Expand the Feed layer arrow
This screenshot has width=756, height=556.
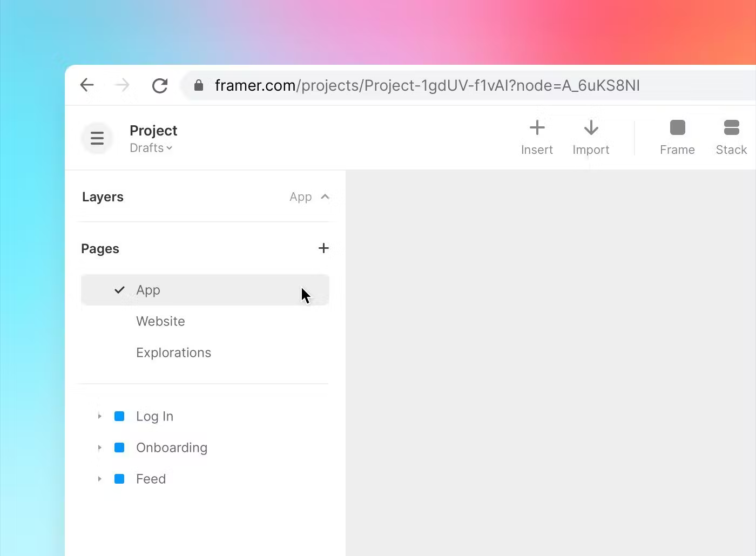99,479
